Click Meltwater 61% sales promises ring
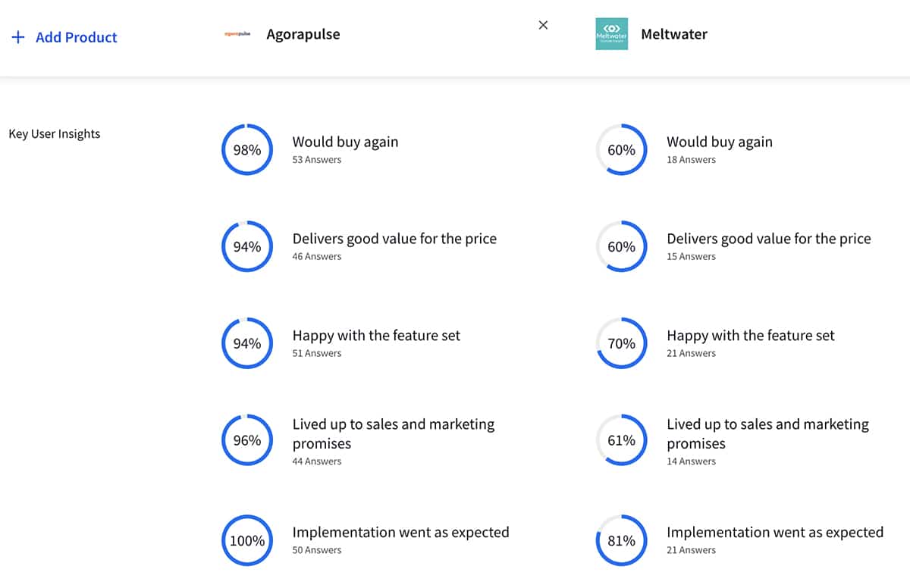This screenshot has width=910, height=588. tap(622, 440)
